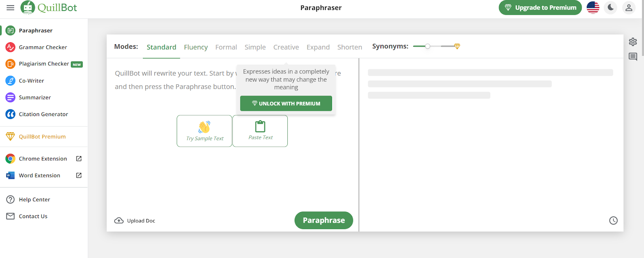The height and width of the screenshot is (258, 644).
Task: Click Unlock with Premium button
Action: tap(286, 103)
